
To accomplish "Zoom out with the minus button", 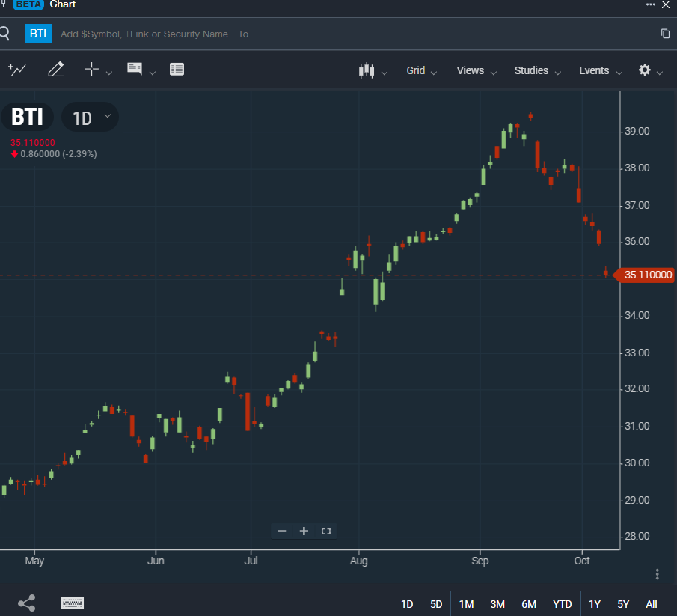I will pyautogui.click(x=281, y=531).
